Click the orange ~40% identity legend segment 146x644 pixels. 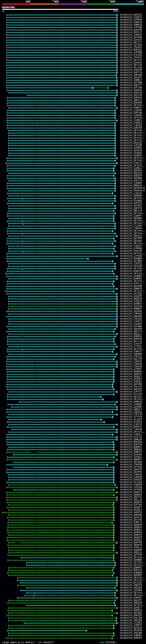coord(45,4)
